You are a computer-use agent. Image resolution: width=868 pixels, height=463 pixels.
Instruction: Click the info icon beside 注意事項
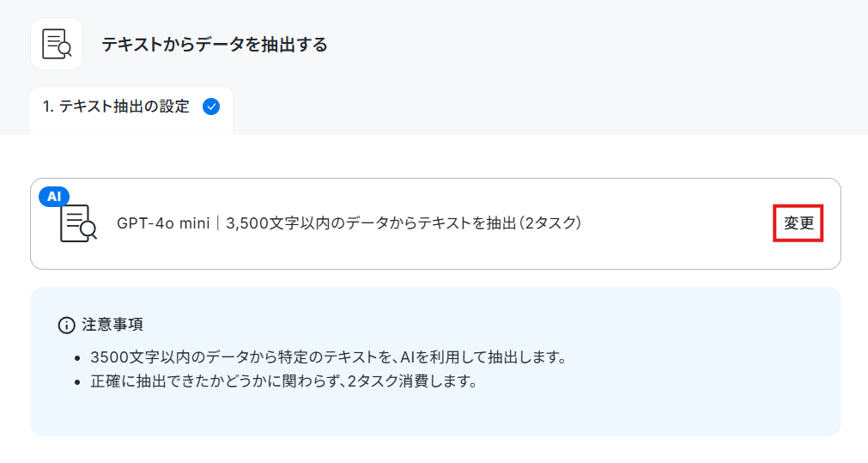point(66,325)
